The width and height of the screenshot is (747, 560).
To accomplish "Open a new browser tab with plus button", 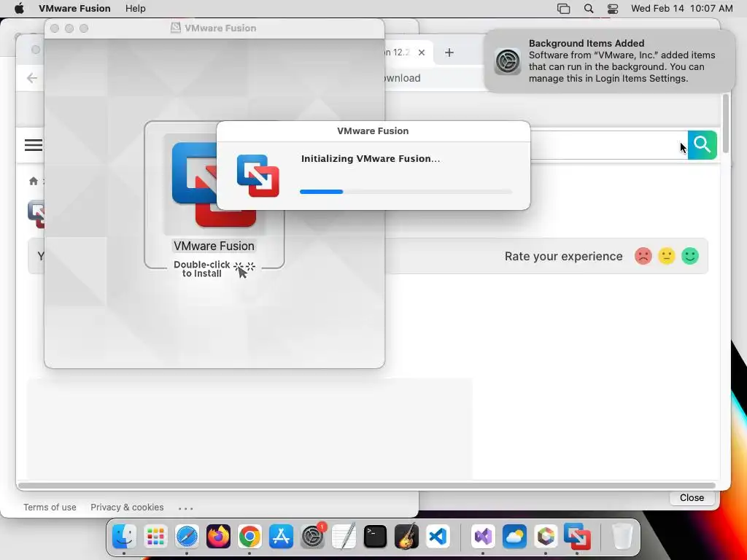I will pos(449,52).
